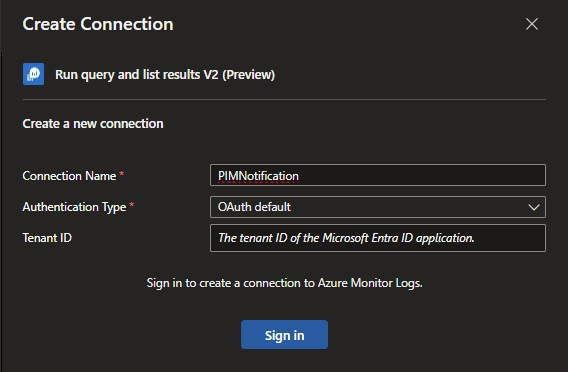Click the Authentication Type field label
This screenshot has height=372, width=568.
[74, 207]
